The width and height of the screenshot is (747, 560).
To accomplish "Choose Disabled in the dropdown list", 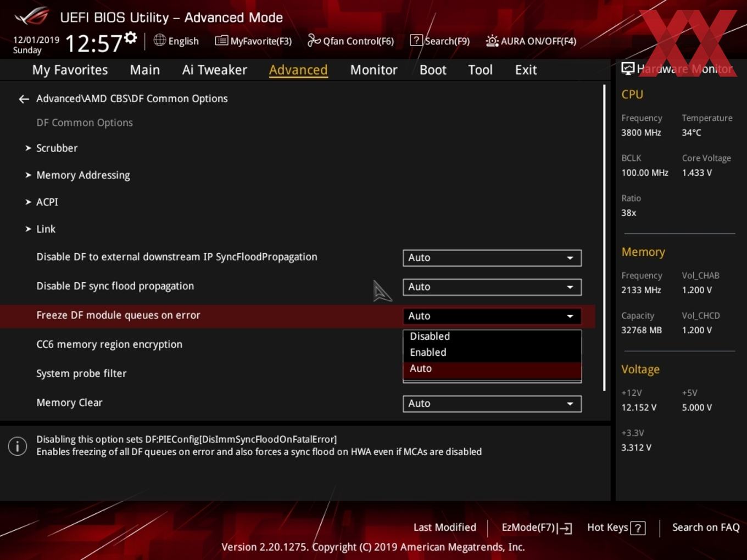I will tap(492, 337).
